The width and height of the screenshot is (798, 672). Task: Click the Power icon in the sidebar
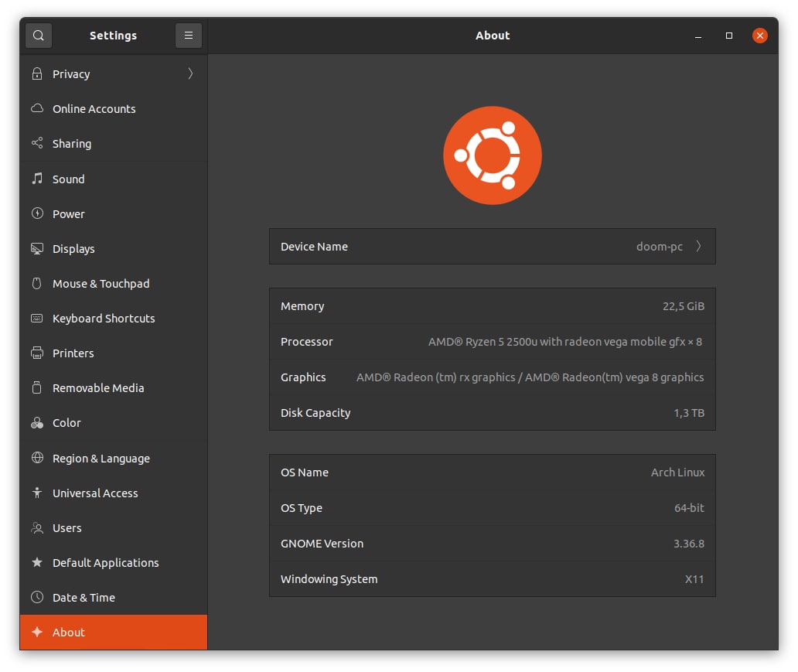(x=37, y=213)
